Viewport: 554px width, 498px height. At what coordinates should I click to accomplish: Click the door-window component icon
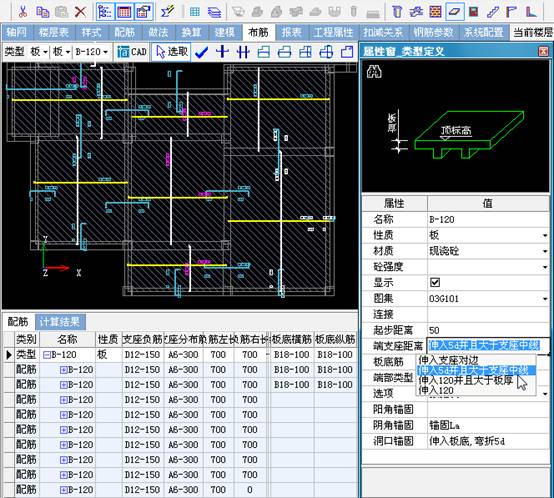(x=473, y=12)
